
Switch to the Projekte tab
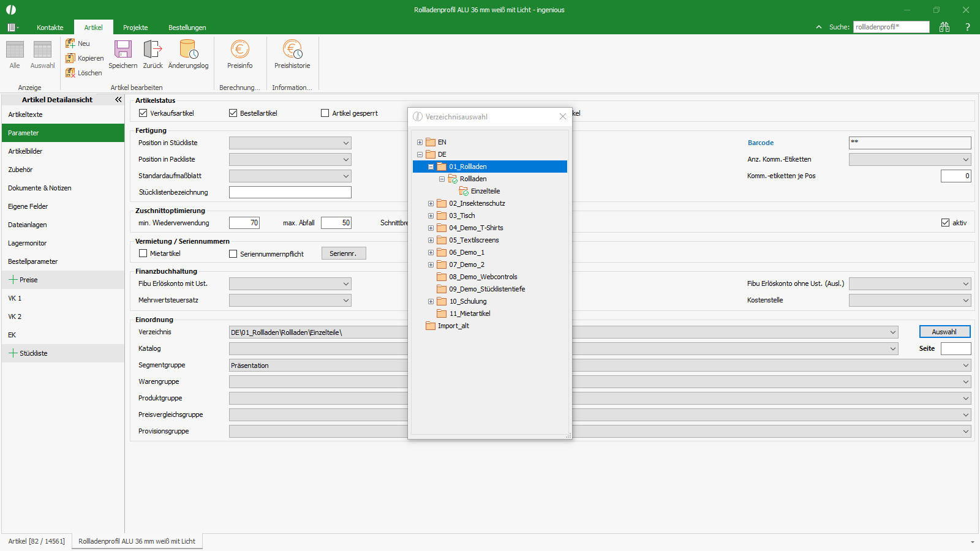[135, 28]
